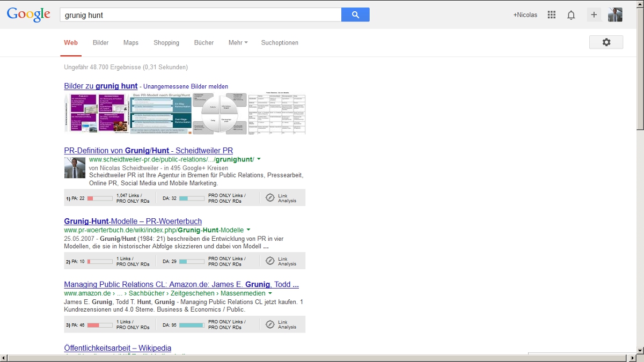Viewport: 644px width, 362px height.
Task: Open the notifications bell
Action: coord(571,15)
